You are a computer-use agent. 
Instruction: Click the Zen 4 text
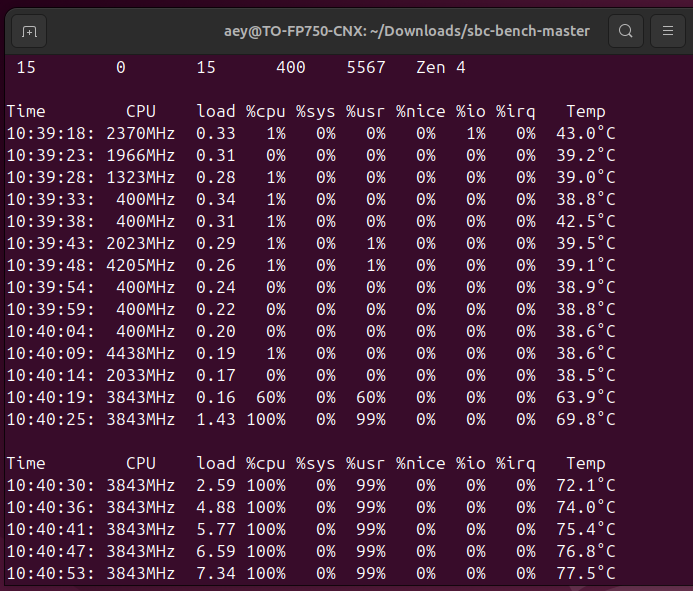point(441,68)
